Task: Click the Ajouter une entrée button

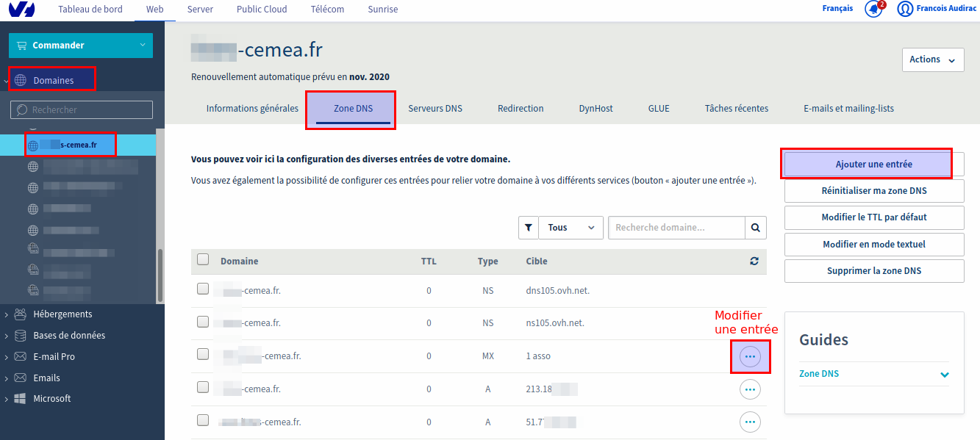Action: [x=874, y=165]
